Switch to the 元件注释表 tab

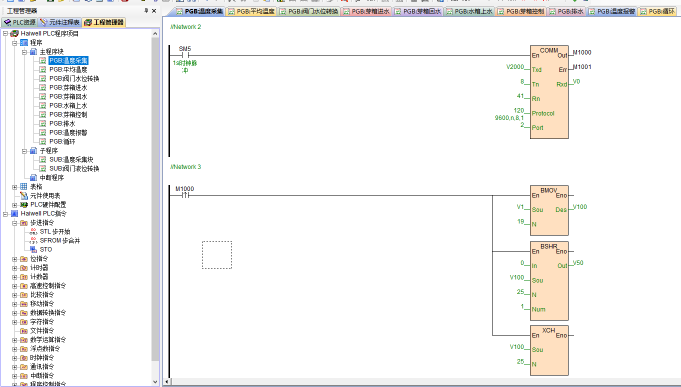pos(60,22)
